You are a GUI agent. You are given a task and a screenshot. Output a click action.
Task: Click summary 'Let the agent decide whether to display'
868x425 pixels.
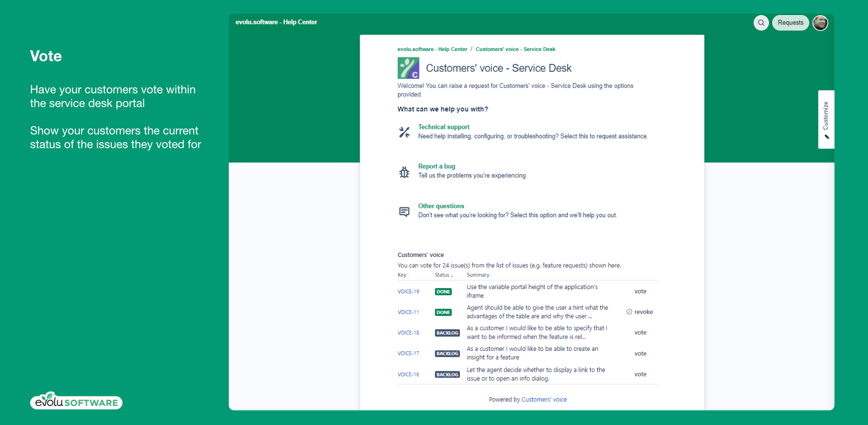(x=536, y=374)
